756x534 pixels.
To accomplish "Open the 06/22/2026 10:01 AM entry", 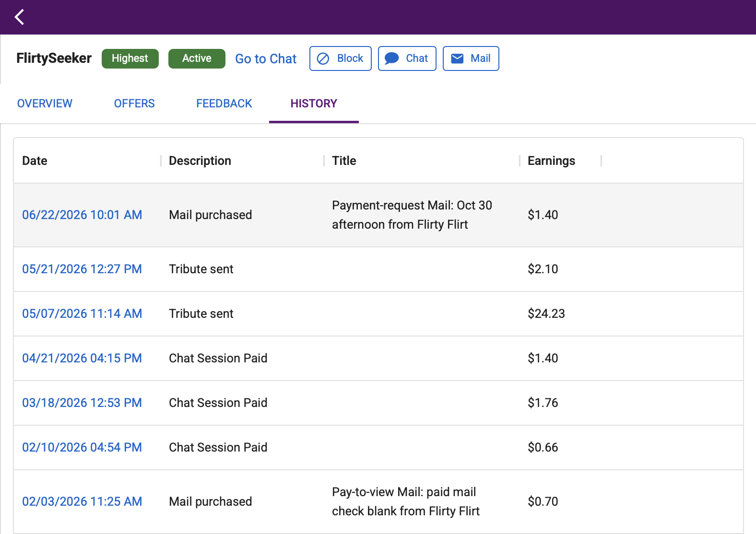I will pos(82,215).
